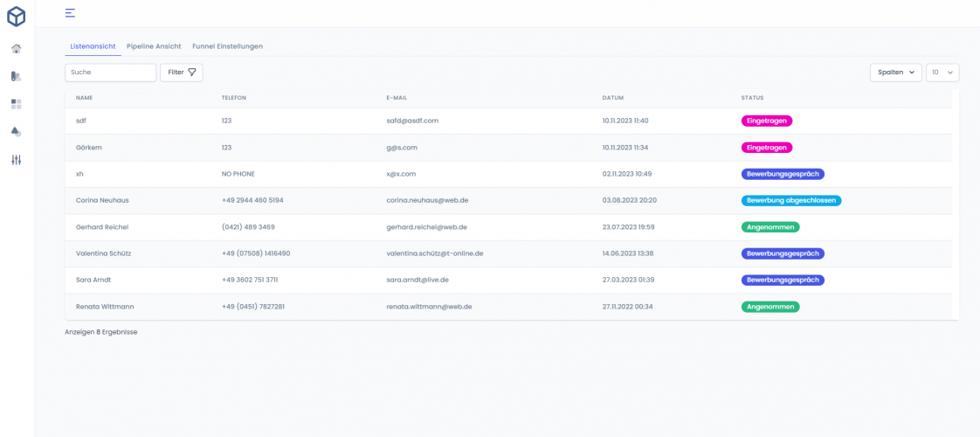Click the Suche search field
The image size is (980, 437).
tap(111, 73)
